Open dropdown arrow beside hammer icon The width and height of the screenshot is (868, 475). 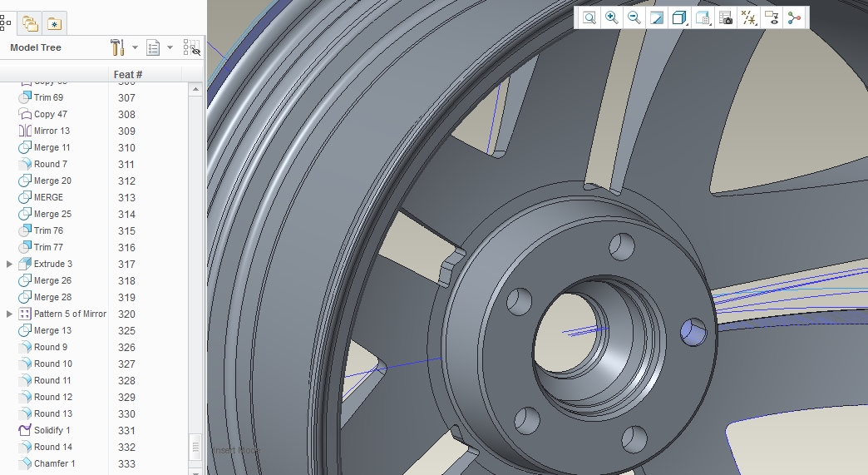click(x=135, y=47)
